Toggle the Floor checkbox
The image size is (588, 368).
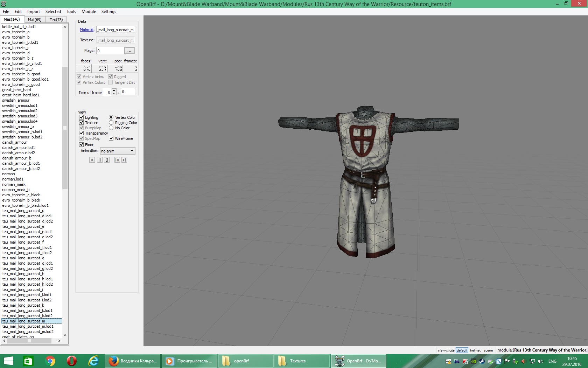(x=81, y=145)
